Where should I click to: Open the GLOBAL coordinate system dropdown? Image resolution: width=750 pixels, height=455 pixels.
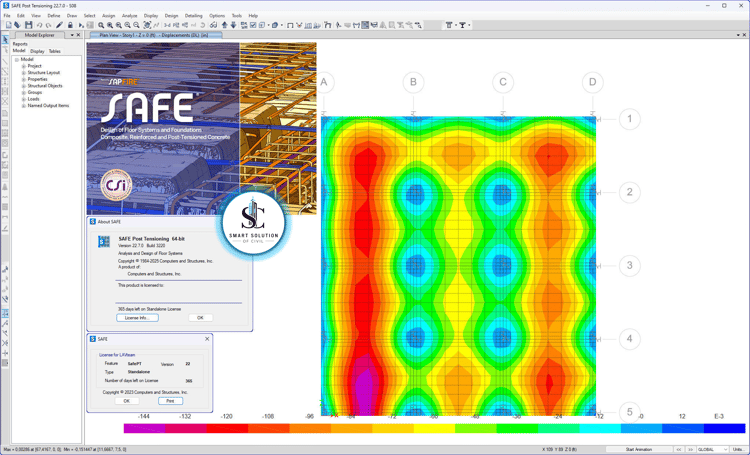tap(712, 449)
